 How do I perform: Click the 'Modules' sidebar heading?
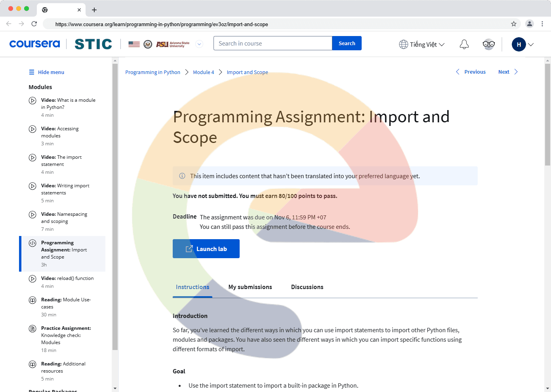40,87
